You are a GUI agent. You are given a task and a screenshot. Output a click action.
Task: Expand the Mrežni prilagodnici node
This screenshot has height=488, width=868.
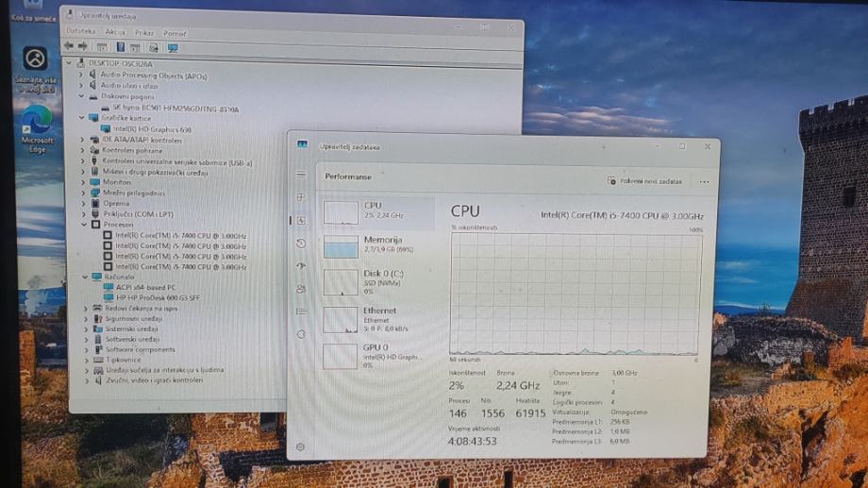point(84,193)
